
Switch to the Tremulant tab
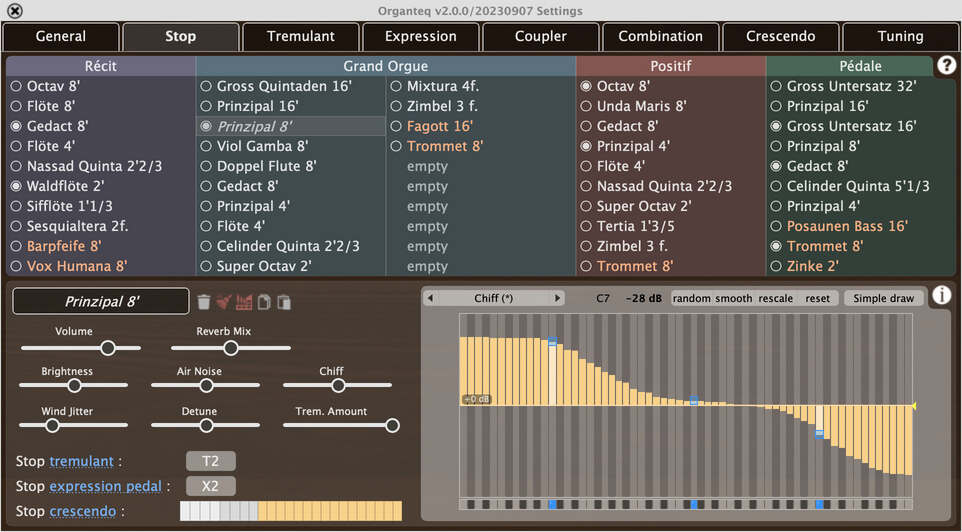[x=300, y=36]
